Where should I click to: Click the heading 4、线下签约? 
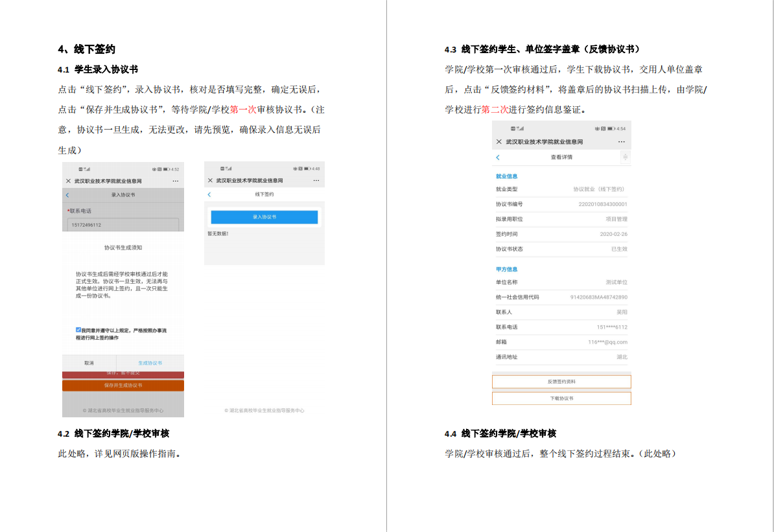(x=87, y=49)
